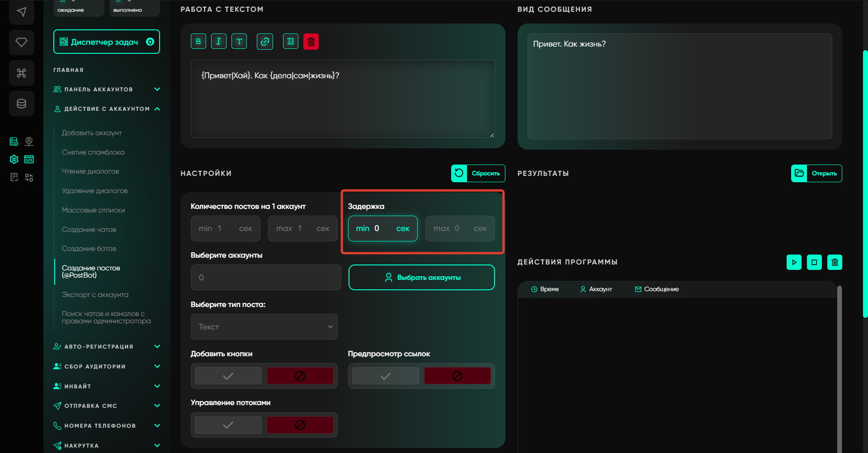Click the Bold formatting icon
Screen dimensions: 868x453
point(198,42)
